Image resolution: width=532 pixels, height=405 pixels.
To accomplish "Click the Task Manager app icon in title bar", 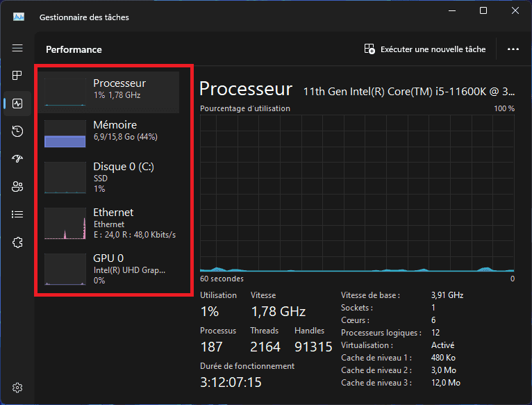I will tap(19, 17).
